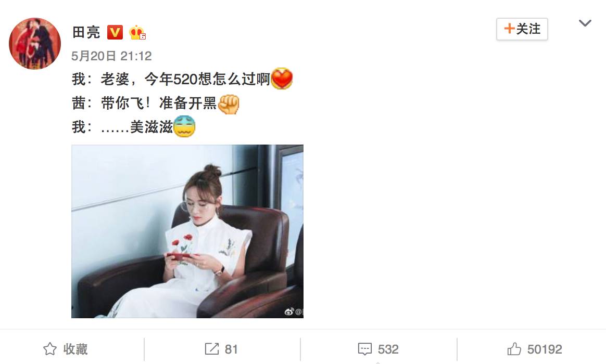Open 田亮's profile avatar
606x364 pixels.
35,44
